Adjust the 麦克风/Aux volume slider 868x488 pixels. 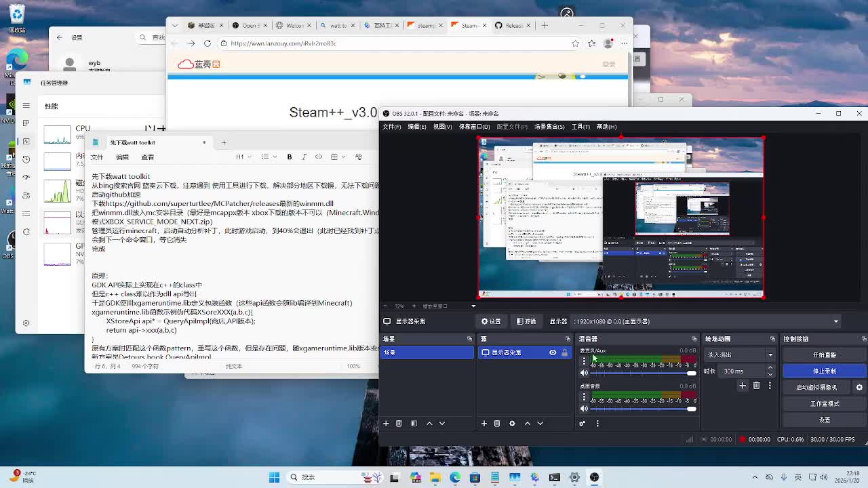(643, 373)
